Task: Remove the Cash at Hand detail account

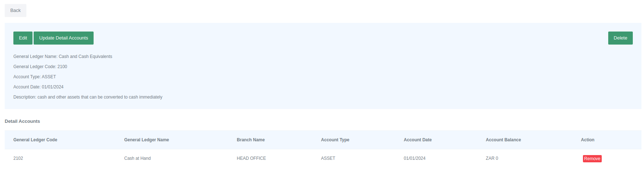Action: click(x=592, y=159)
